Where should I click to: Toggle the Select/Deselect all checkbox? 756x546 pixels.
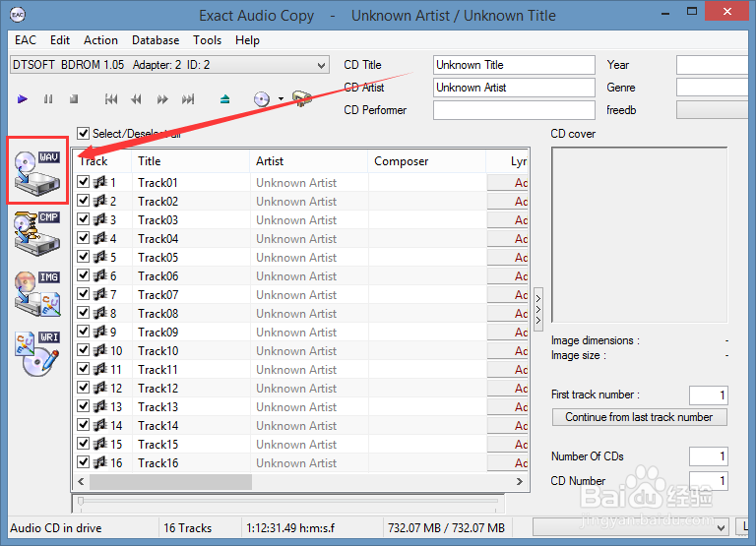[83, 133]
